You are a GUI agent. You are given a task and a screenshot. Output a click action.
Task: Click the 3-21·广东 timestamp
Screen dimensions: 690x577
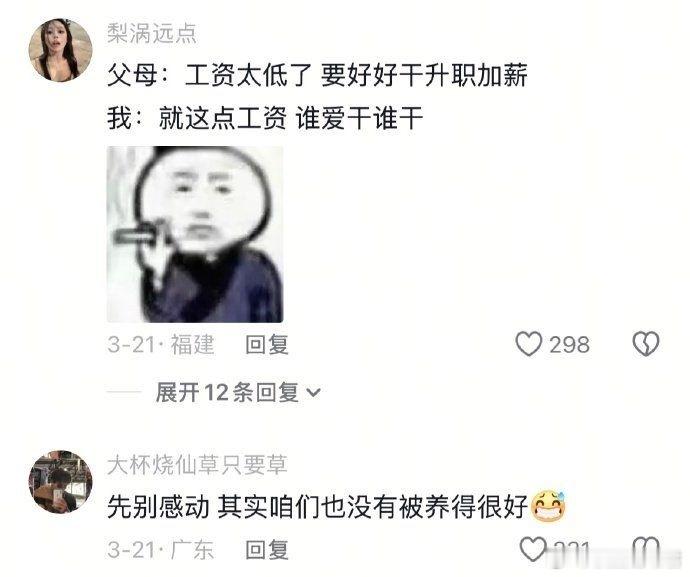[x=161, y=549]
